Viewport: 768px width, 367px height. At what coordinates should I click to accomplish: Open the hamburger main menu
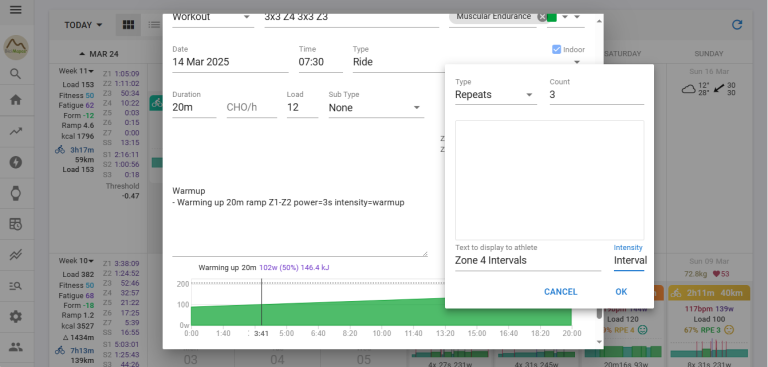[16, 9]
